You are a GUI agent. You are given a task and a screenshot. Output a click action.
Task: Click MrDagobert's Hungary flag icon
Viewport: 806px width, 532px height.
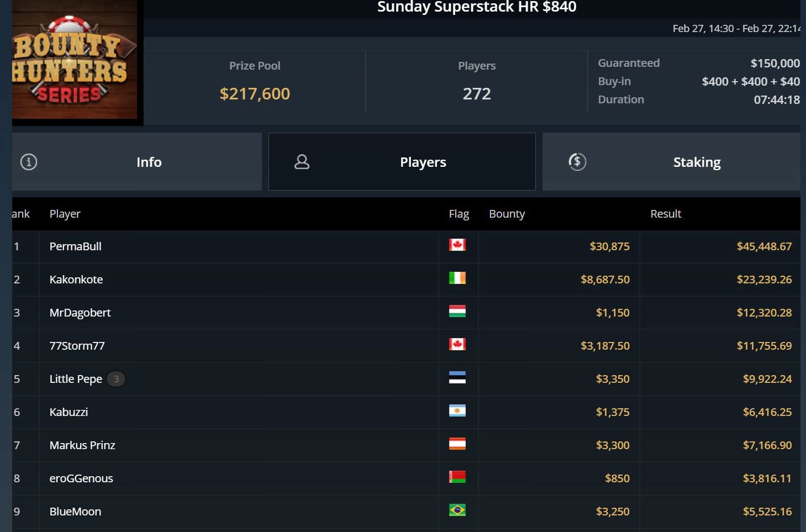pyautogui.click(x=457, y=311)
